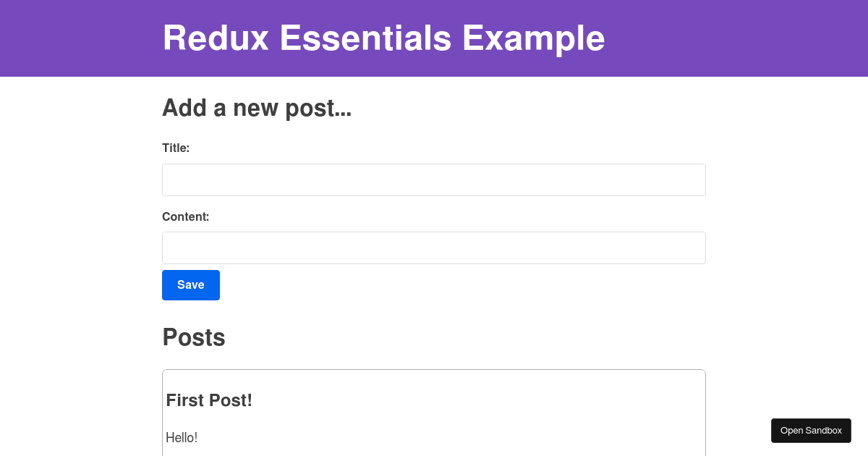Click the word 'Example' in the header
The image size is (868, 456).
[x=534, y=38]
